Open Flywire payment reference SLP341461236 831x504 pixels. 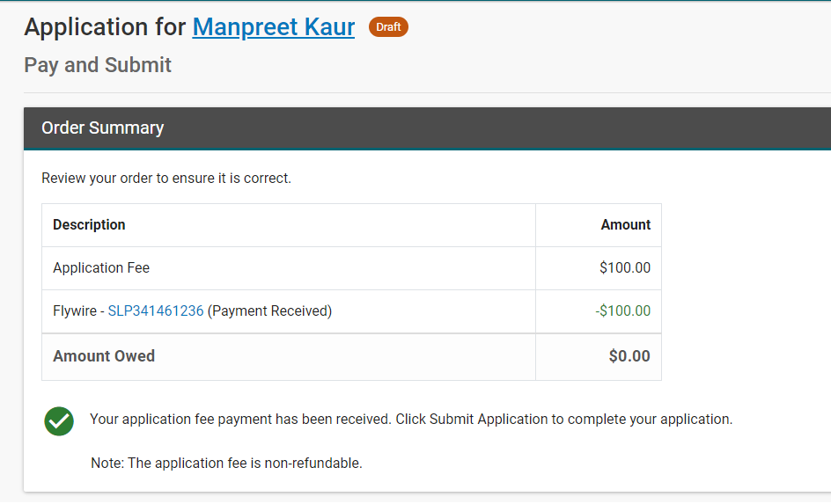pos(156,310)
